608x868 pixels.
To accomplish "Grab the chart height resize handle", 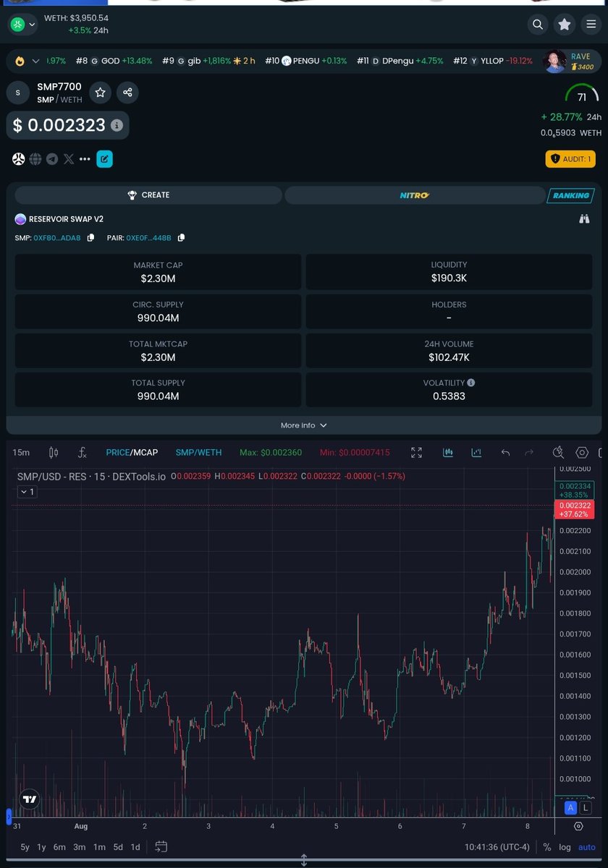I will click(x=304, y=861).
